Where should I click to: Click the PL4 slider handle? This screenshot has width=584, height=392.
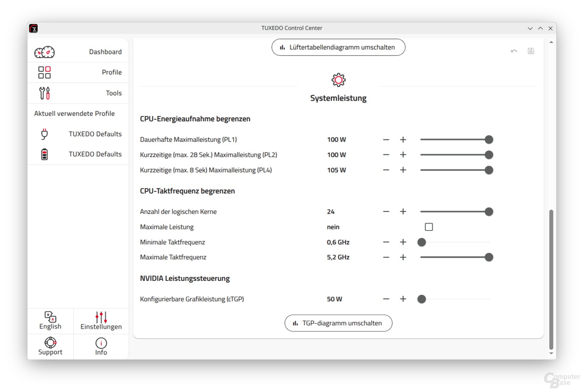coord(489,170)
